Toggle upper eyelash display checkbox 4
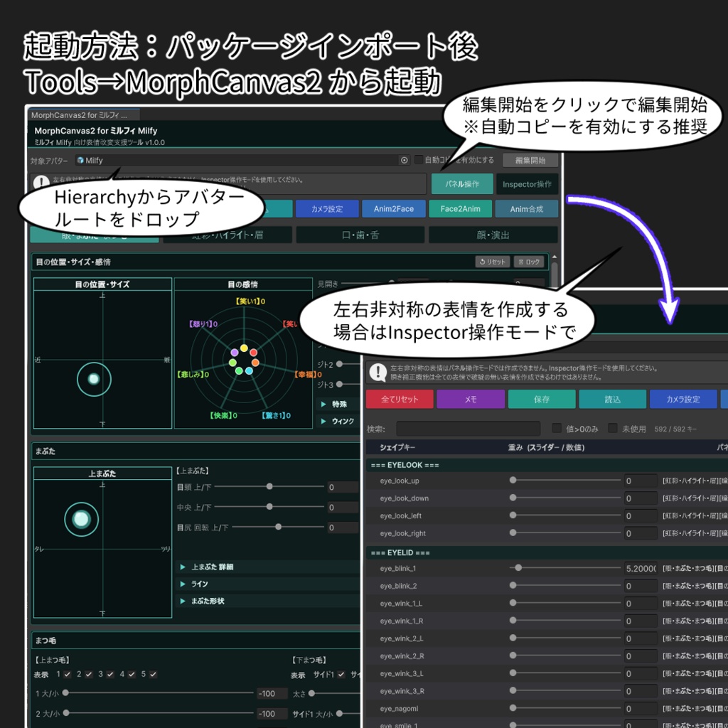 click(132, 674)
